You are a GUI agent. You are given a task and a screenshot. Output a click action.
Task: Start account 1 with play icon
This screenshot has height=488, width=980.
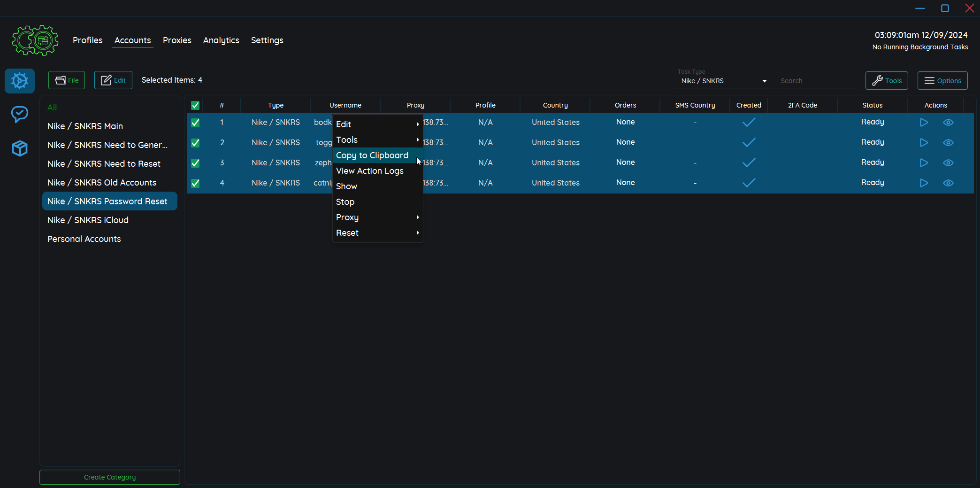tap(923, 123)
